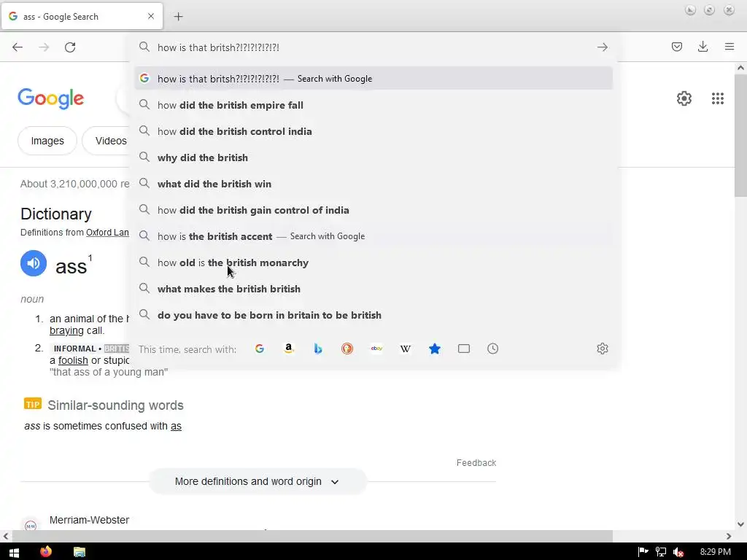
Task: Search this time with Bing
Action: point(318,349)
